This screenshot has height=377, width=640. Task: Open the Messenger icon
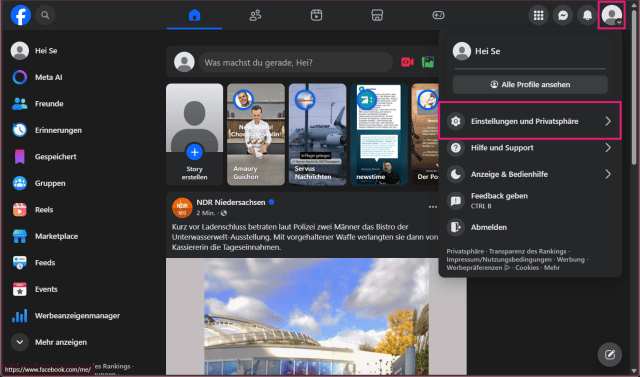[x=563, y=16]
